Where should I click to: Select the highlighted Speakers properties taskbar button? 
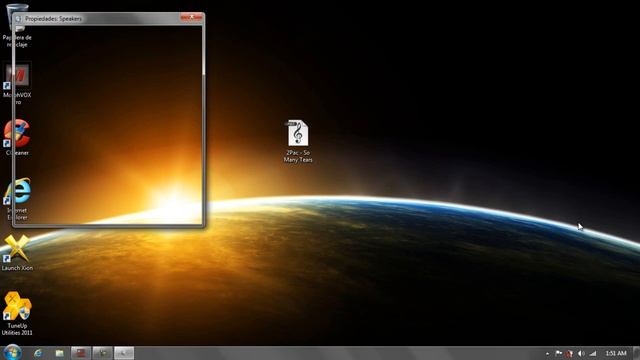tap(124, 353)
